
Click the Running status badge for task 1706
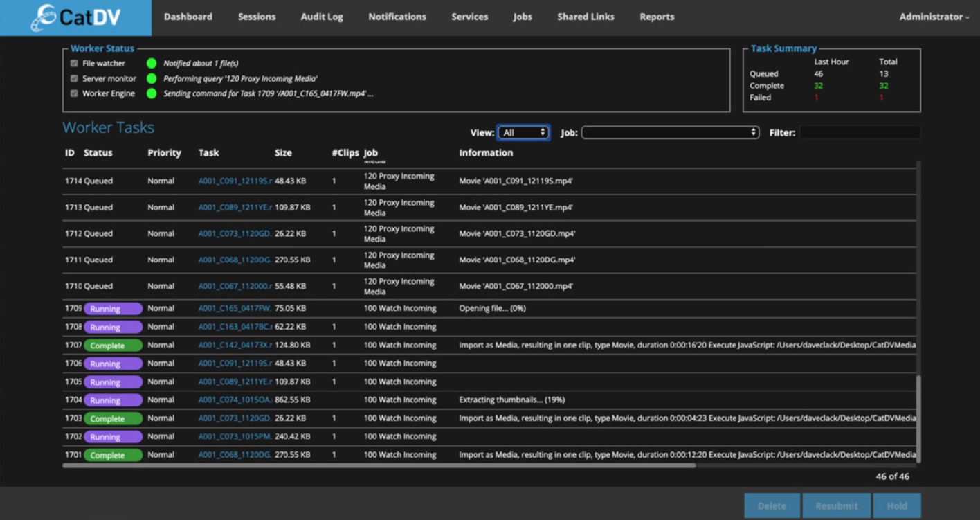point(113,364)
